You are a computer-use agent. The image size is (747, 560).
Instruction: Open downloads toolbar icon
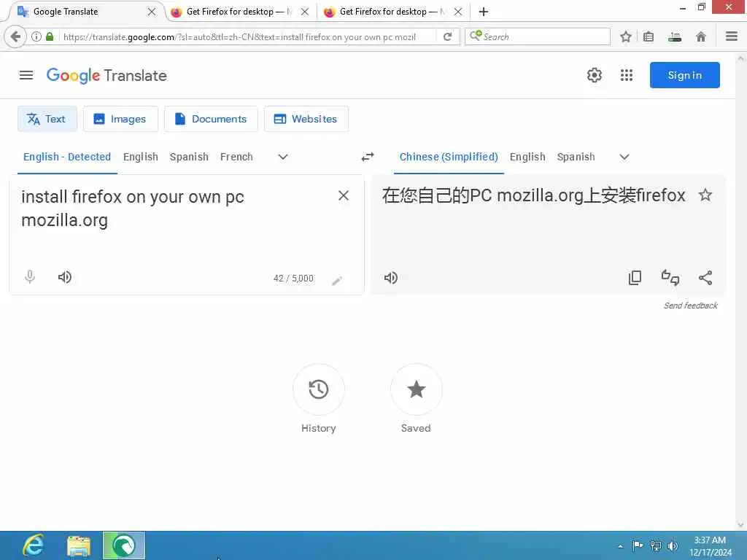pyautogui.click(x=675, y=36)
